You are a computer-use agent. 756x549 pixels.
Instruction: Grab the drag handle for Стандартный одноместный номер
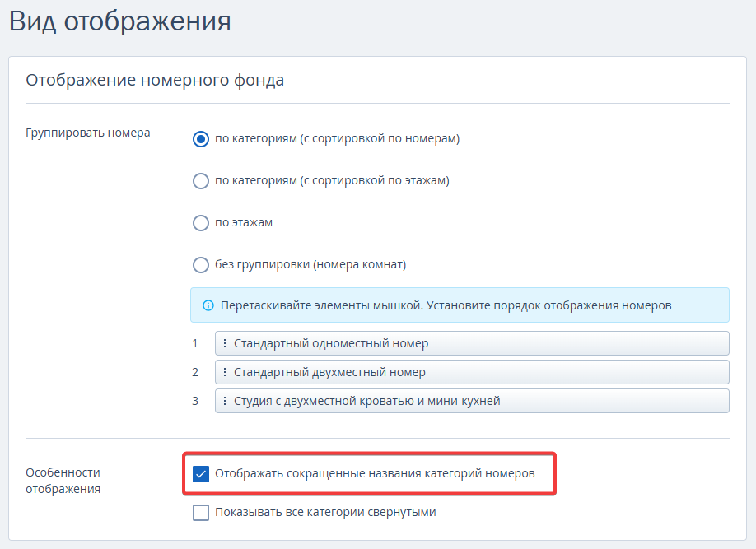225,343
